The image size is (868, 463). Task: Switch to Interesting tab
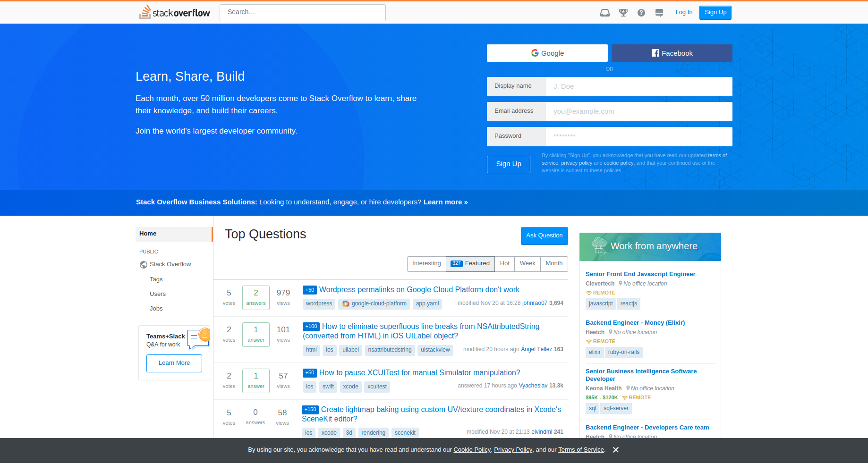coord(426,263)
